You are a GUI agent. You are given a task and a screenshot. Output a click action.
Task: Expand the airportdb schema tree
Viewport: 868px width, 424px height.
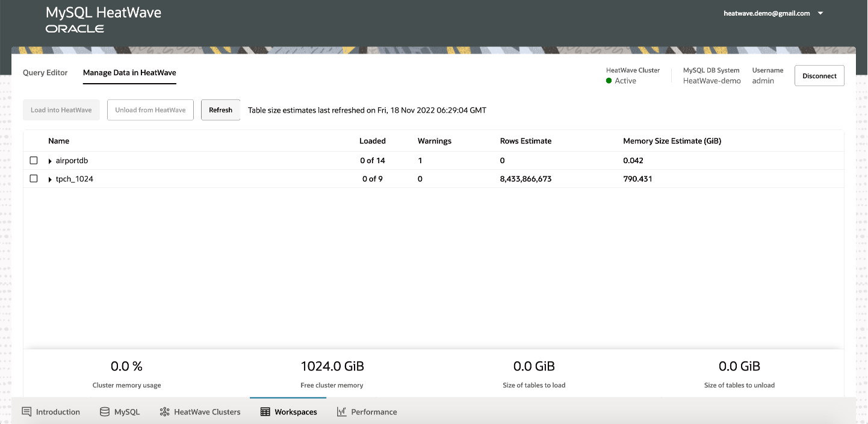click(x=49, y=160)
